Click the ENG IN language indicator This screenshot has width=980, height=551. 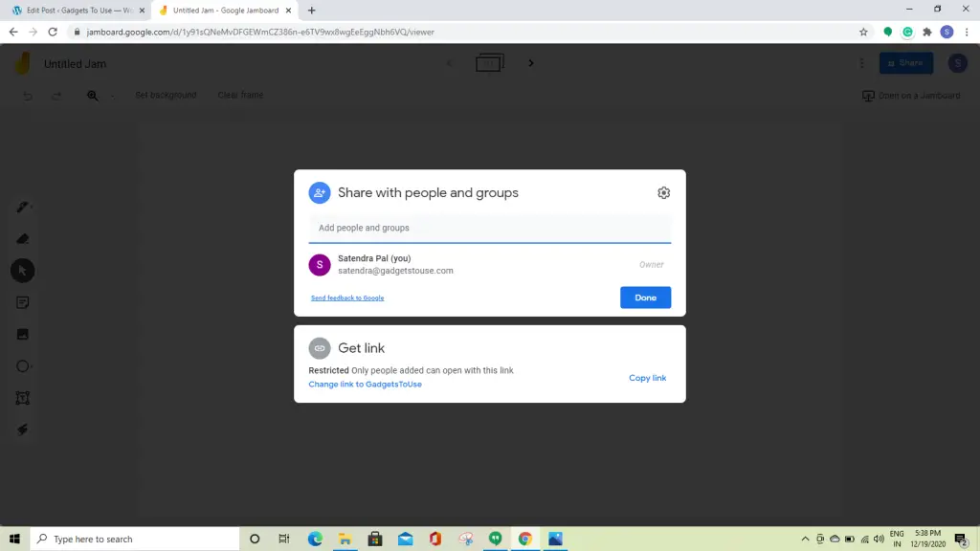click(x=897, y=539)
